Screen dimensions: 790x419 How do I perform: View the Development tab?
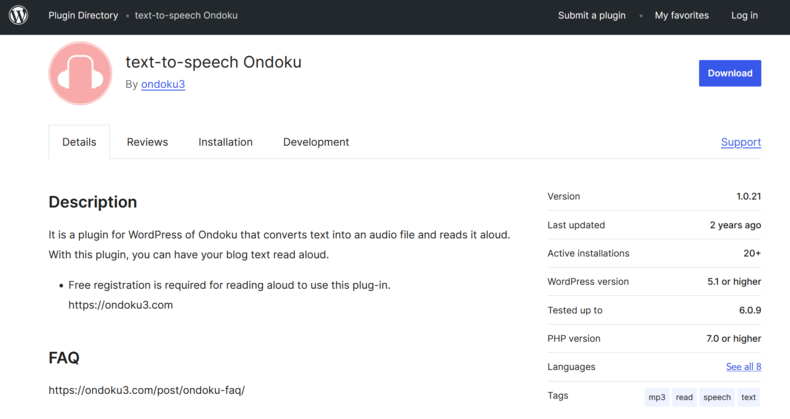pos(316,142)
